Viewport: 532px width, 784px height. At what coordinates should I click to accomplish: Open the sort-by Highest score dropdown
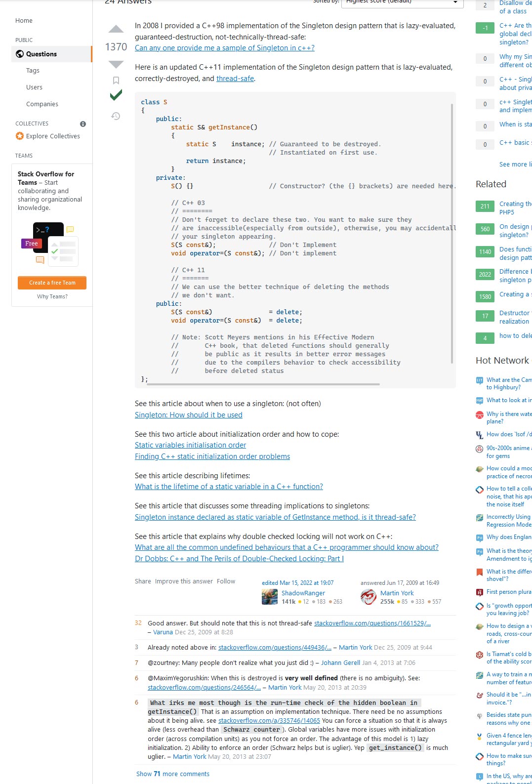403,2
